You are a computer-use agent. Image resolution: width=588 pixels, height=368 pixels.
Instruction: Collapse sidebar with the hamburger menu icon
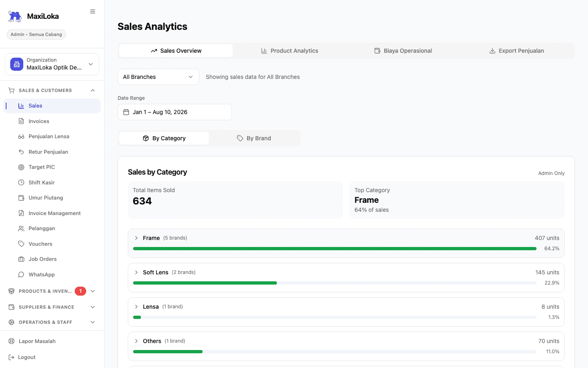coord(93,11)
